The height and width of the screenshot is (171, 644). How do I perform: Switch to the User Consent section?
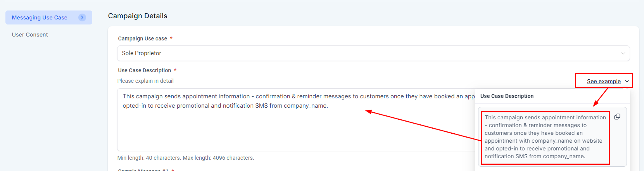[30, 35]
